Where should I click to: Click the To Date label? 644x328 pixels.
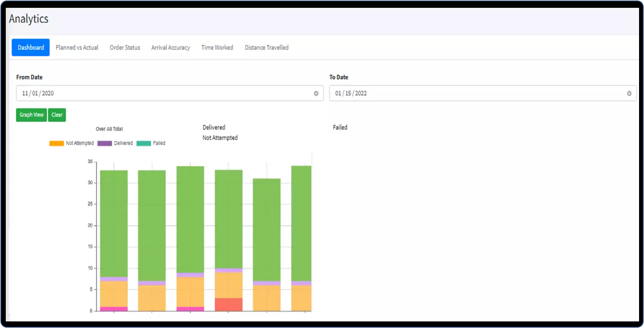pos(338,77)
